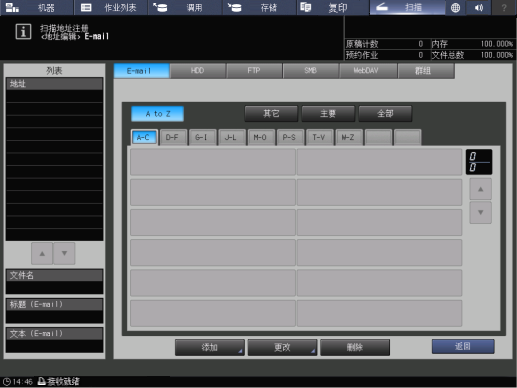Switch to the SMB address tab

point(310,71)
